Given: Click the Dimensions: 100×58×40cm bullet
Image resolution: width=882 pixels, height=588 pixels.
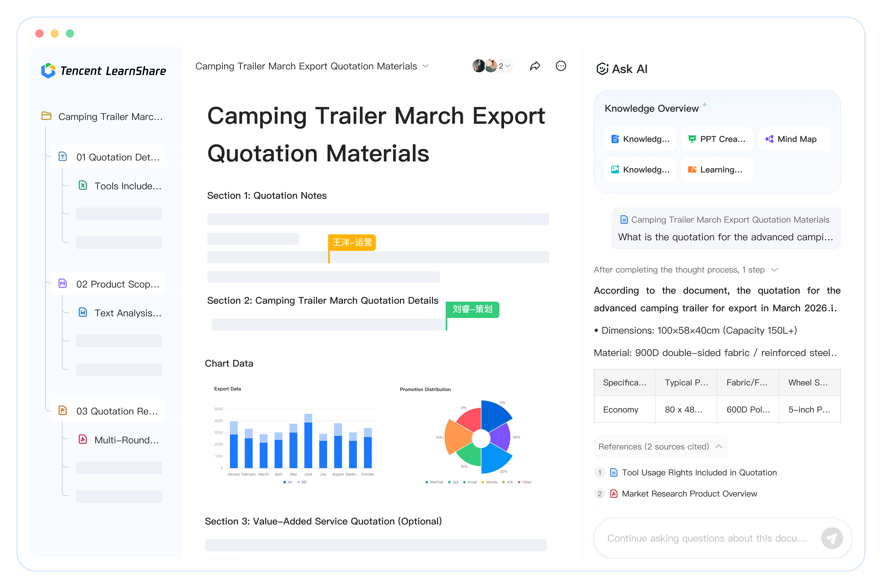Looking at the screenshot, I should pos(696,330).
